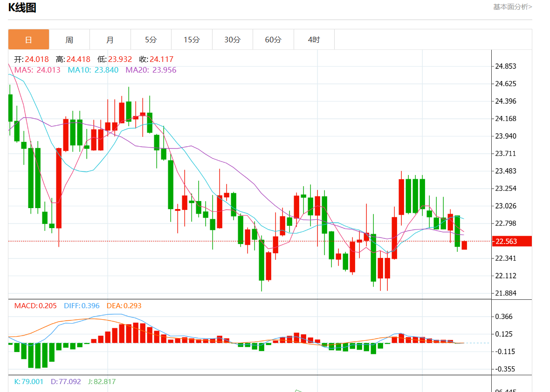Click the 23.026 price axis label

click(x=505, y=206)
